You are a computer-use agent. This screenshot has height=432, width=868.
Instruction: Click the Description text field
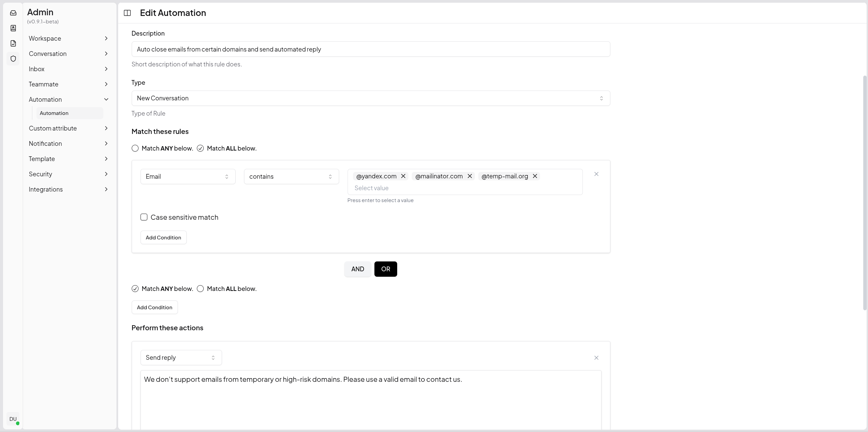pyautogui.click(x=370, y=49)
